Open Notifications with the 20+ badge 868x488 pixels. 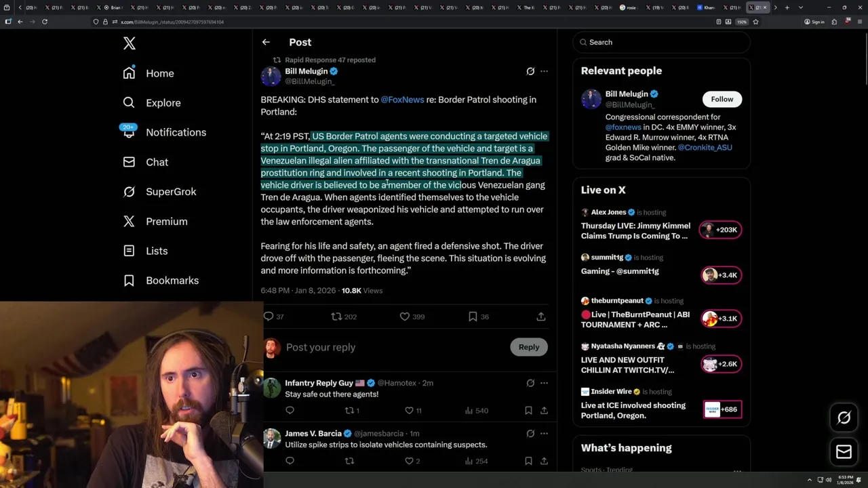(x=163, y=132)
